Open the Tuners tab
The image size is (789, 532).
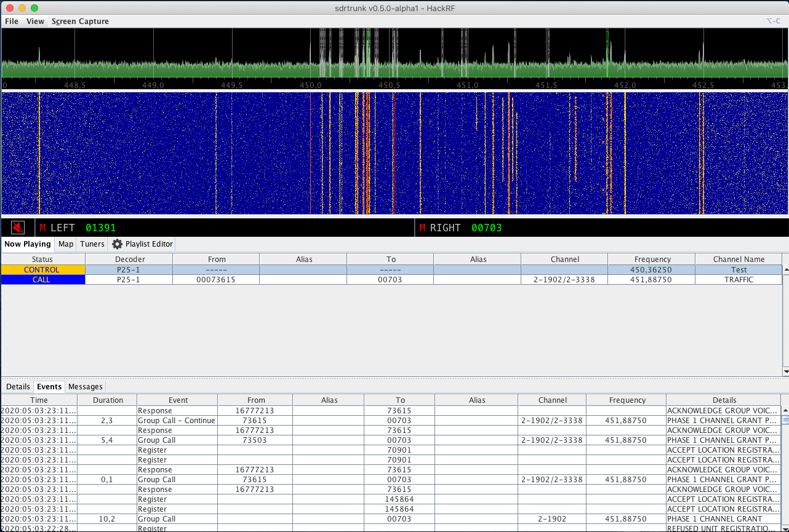92,244
